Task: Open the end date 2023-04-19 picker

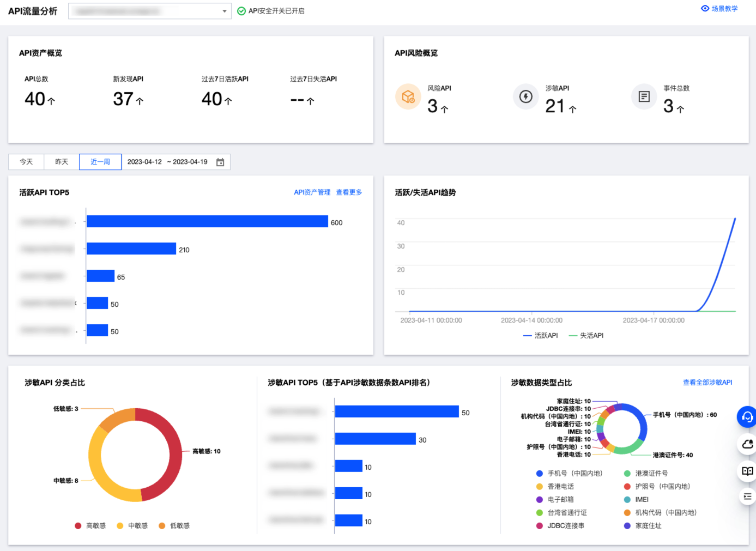Action: click(x=190, y=162)
